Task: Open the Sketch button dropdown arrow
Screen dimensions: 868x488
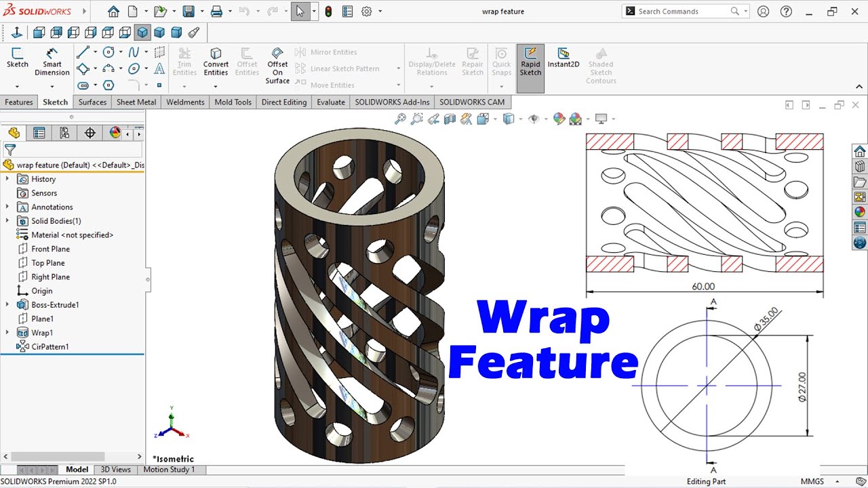Action: click(x=17, y=86)
